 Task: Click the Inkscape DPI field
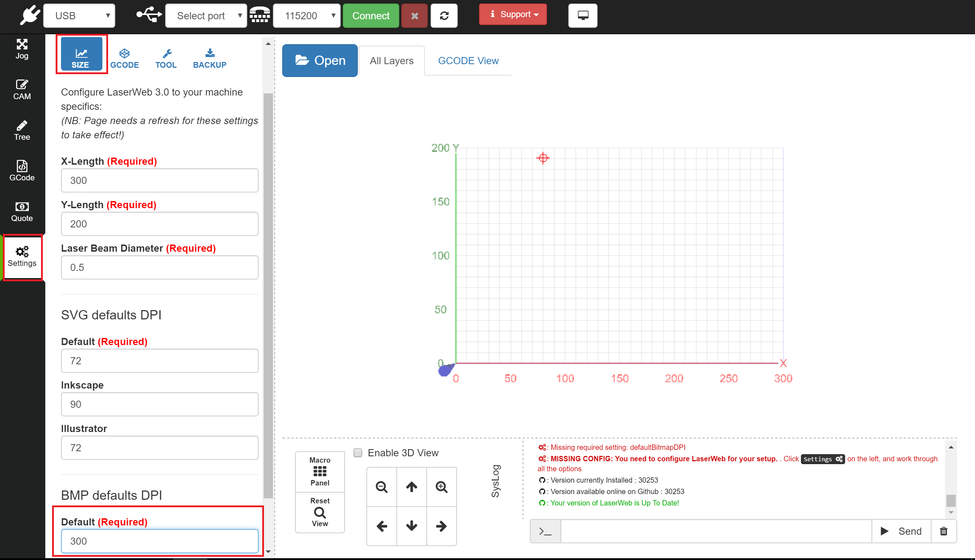tap(159, 404)
